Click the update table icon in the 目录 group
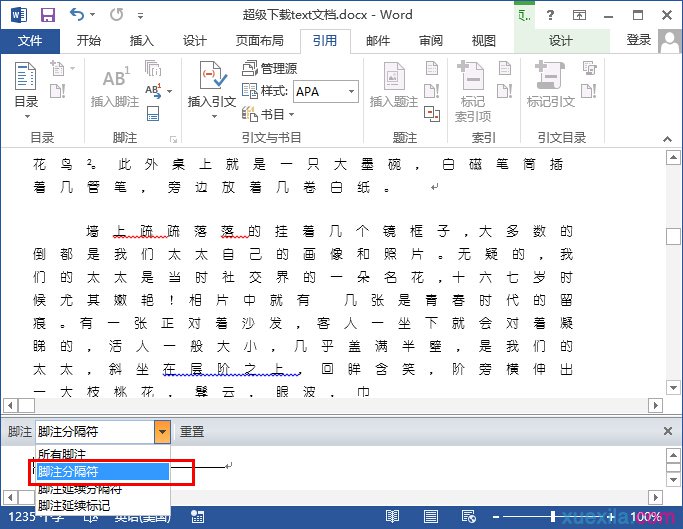Screen dimensions: 683x529 click(57, 91)
